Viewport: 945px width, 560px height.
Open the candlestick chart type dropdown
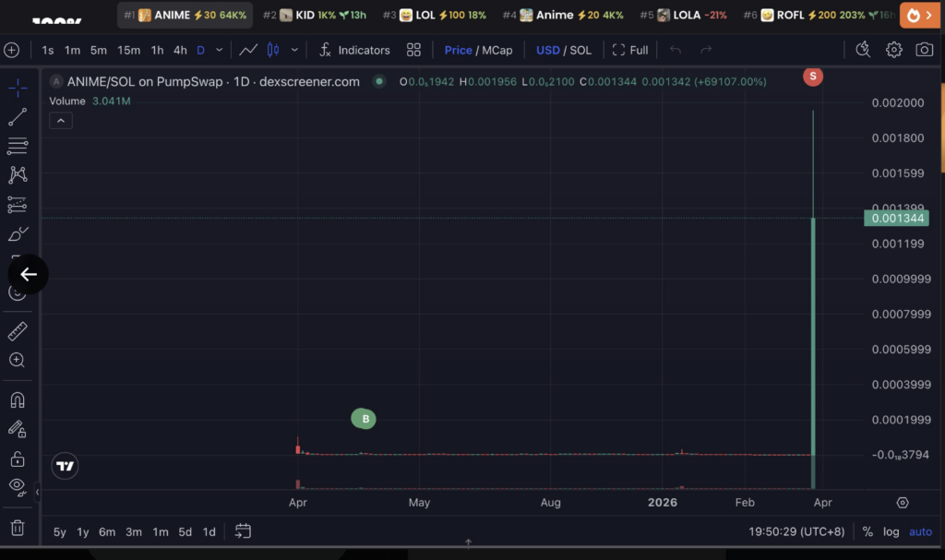pyautogui.click(x=294, y=50)
